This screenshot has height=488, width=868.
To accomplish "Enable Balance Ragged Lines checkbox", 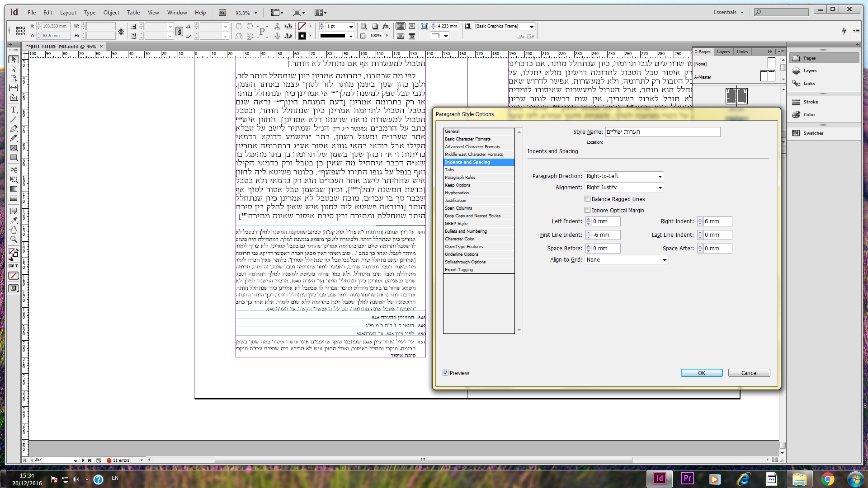I will click(587, 199).
